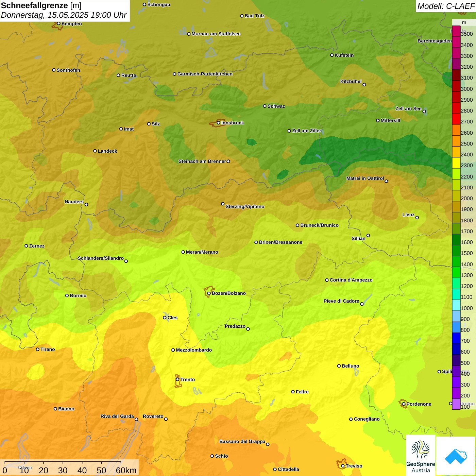Click the Sterzing/Vipiteno label
This screenshot has height=476, width=476.
point(245,206)
